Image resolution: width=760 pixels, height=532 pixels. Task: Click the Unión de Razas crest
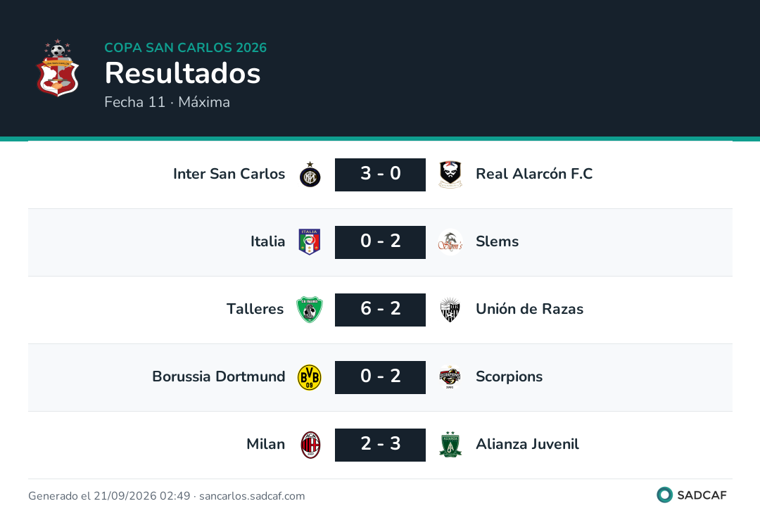tap(450, 310)
